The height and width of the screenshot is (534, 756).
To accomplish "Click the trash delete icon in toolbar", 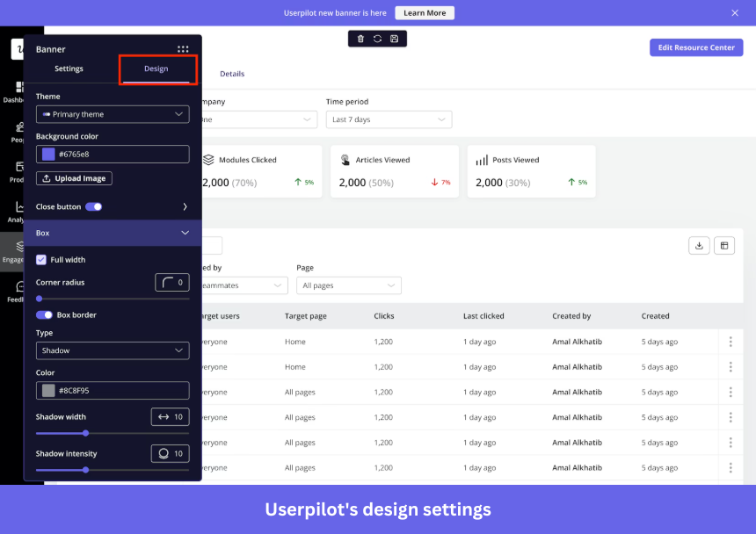I will coord(360,39).
